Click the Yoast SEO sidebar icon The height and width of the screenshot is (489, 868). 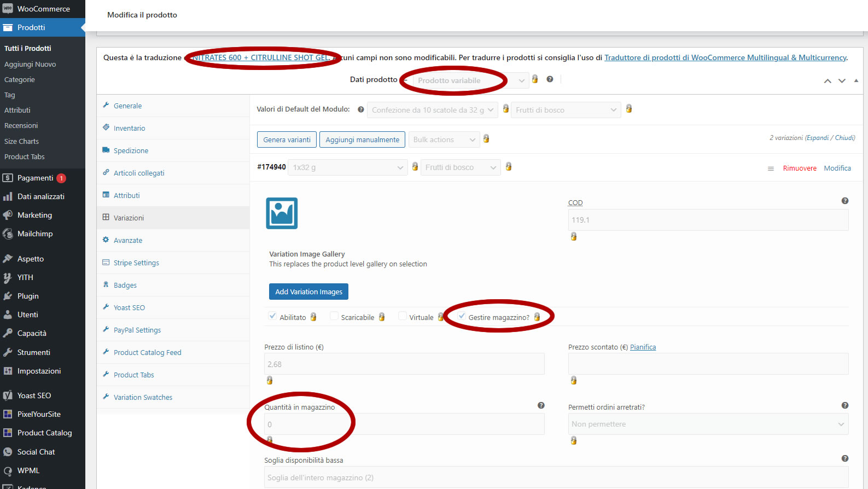[x=8, y=395]
